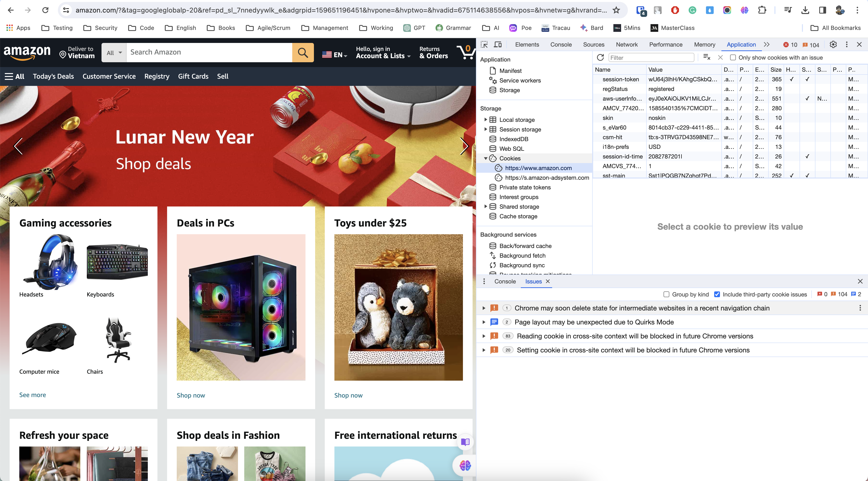The width and height of the screenshot is (868, 481).
Task: Uncheck Include third-party cookie issues
Action: pos(717,294)
